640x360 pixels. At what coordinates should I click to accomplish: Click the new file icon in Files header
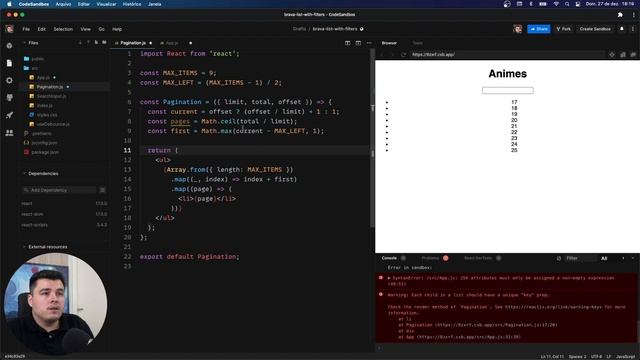[x=96, y=42]
